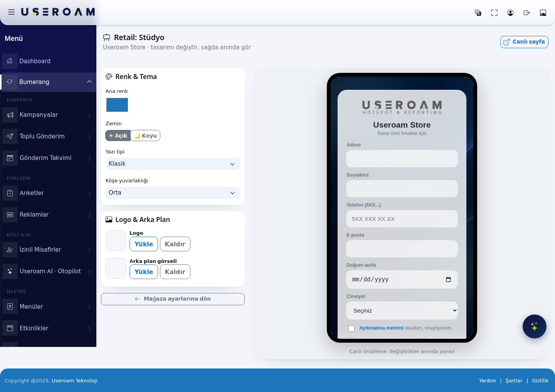Open the user profile icon
This screenshot has width=555, height=392.
pos(510,13)
